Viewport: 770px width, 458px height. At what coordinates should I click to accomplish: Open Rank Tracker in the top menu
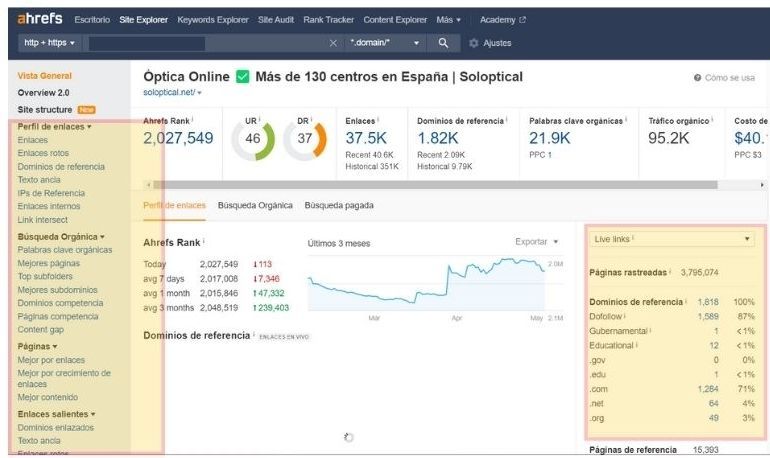click(x=328, y=20)
